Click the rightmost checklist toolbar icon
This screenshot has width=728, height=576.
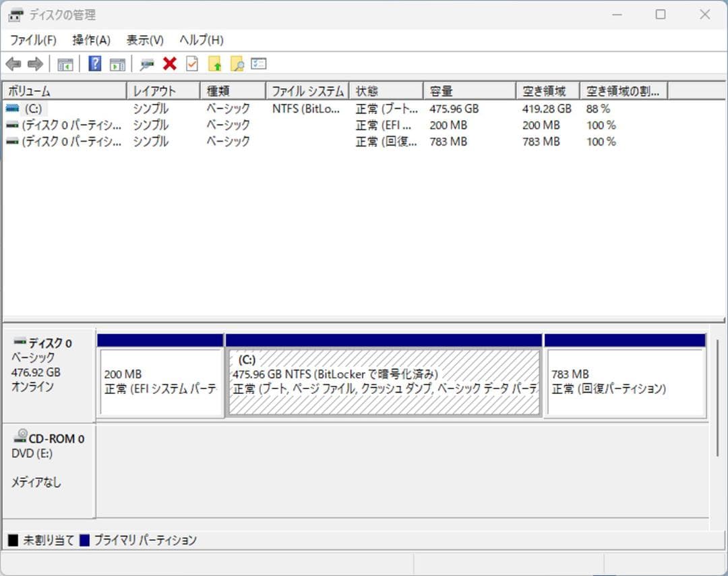[x=258, y=63]
